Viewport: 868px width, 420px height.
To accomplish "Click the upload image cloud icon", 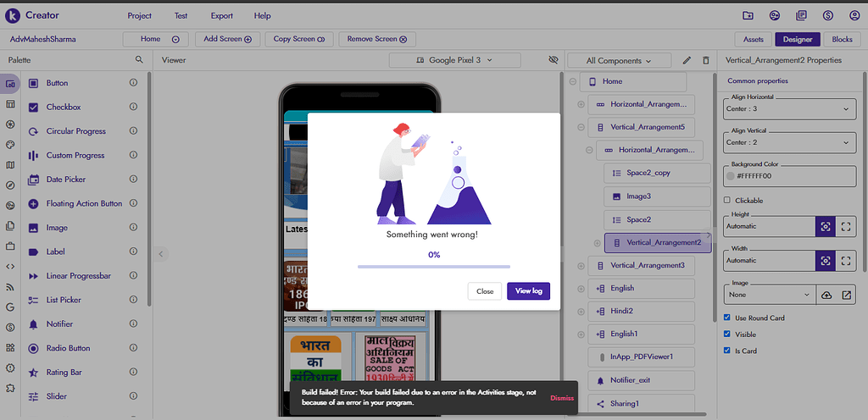I will pos(827,295).
